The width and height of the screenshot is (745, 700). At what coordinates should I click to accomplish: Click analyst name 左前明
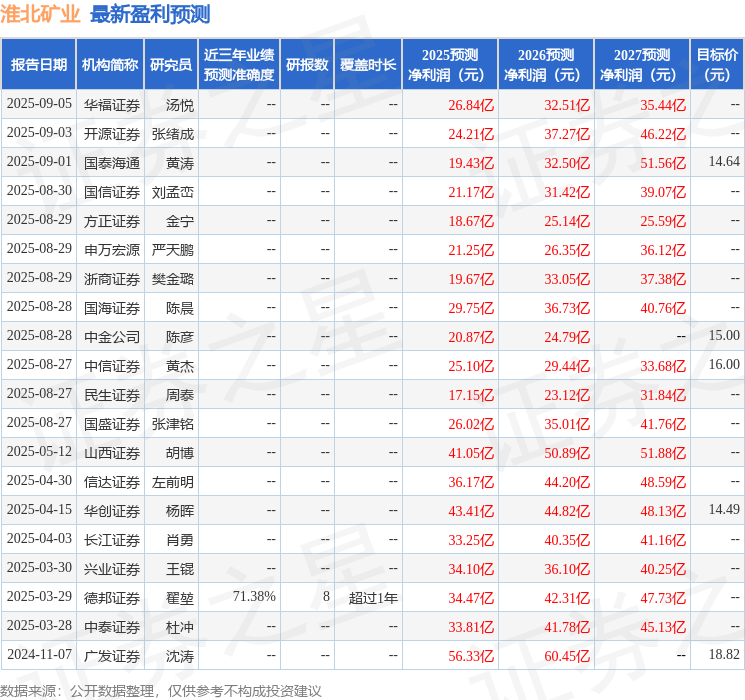[173, 482]
